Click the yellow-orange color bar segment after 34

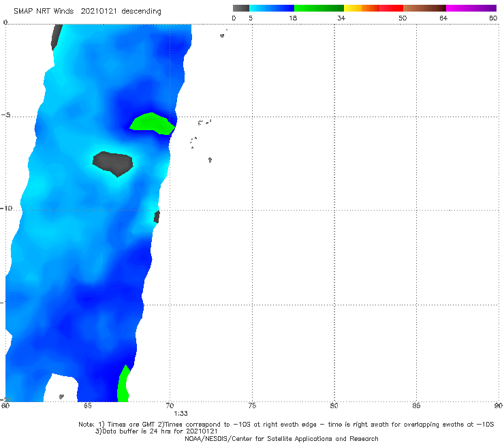point(361,8)
